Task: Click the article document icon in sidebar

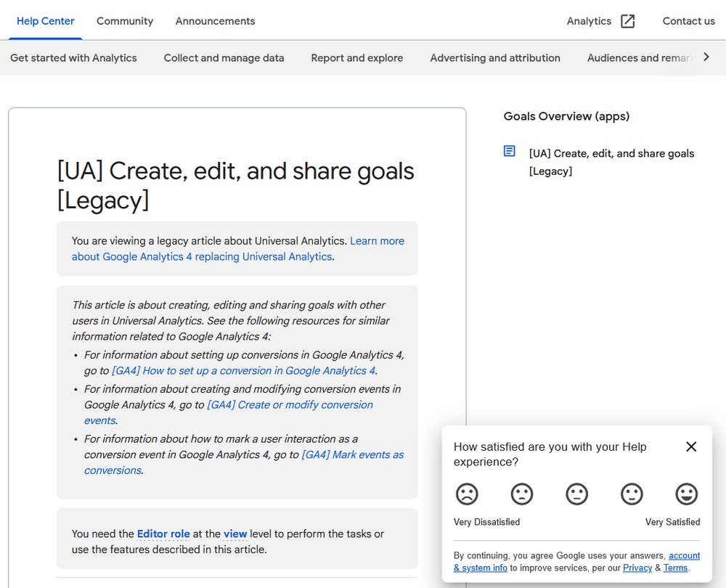Action: click(x=510, y=151)
